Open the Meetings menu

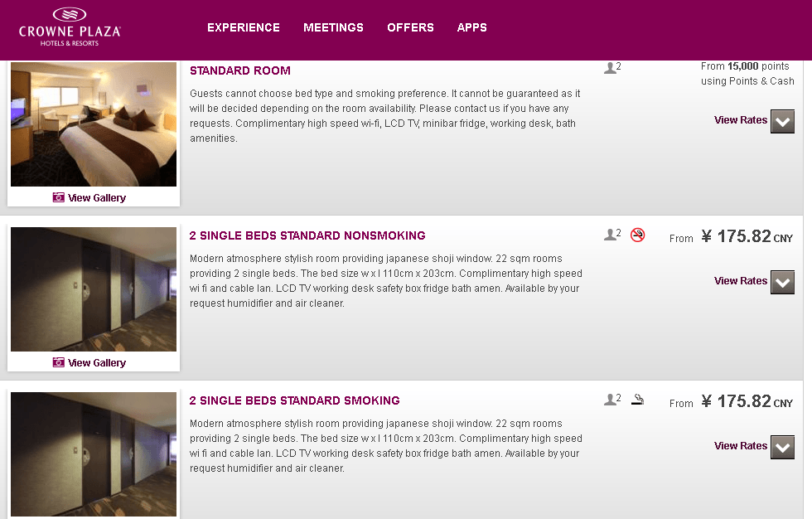click(333, 27)
